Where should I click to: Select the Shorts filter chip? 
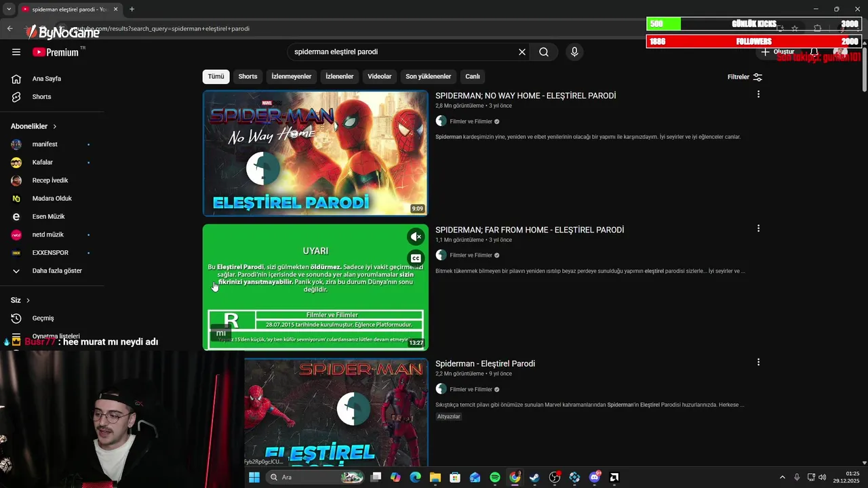[248, 77]
